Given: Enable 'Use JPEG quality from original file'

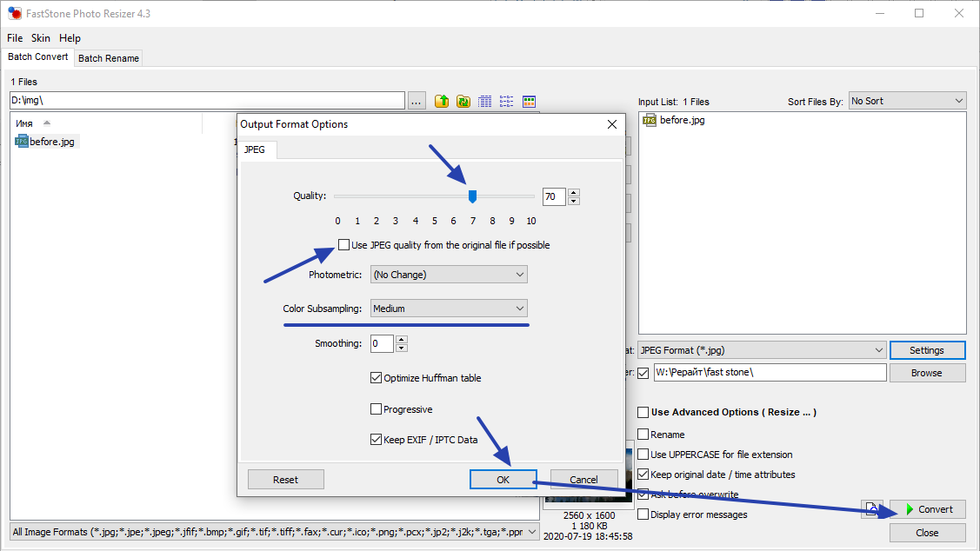Looking at the screenshot, I should 344,245.
